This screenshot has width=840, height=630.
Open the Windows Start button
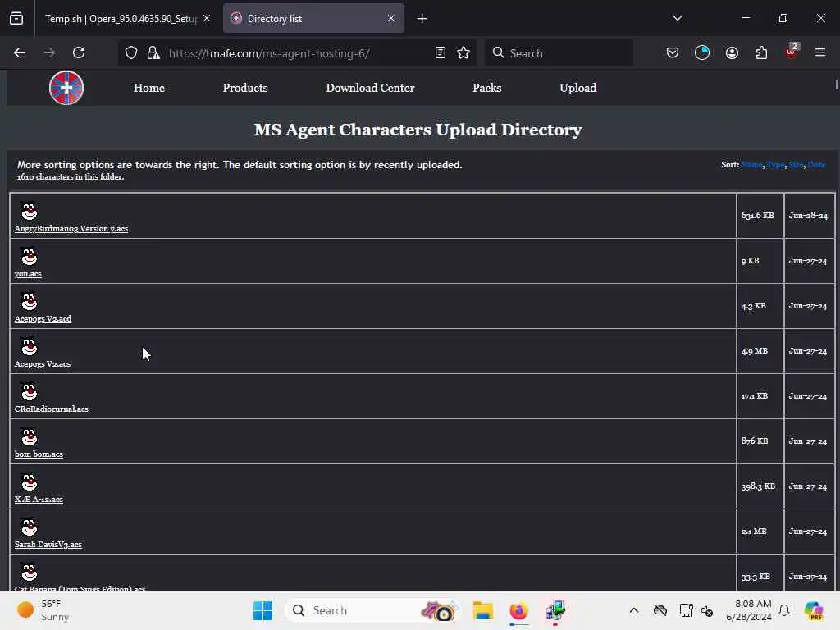pos(262,610)
